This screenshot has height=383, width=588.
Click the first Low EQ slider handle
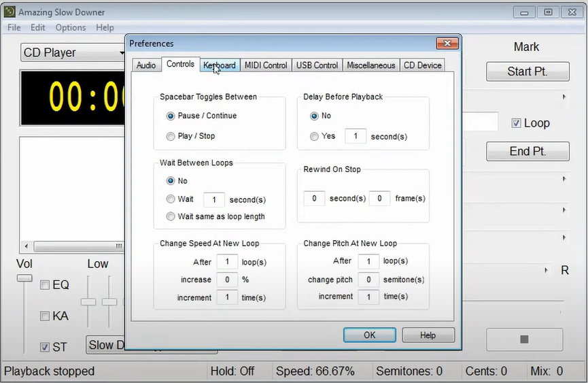88,302
